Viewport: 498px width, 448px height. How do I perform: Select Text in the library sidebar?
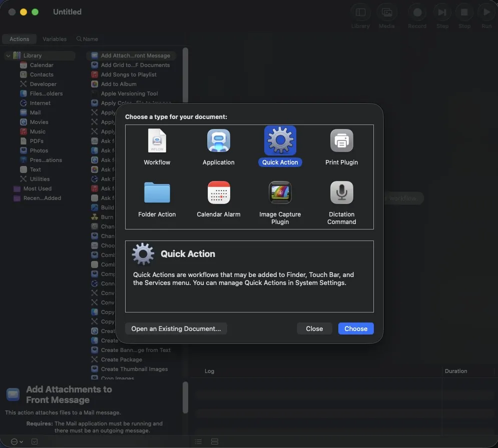35,169
